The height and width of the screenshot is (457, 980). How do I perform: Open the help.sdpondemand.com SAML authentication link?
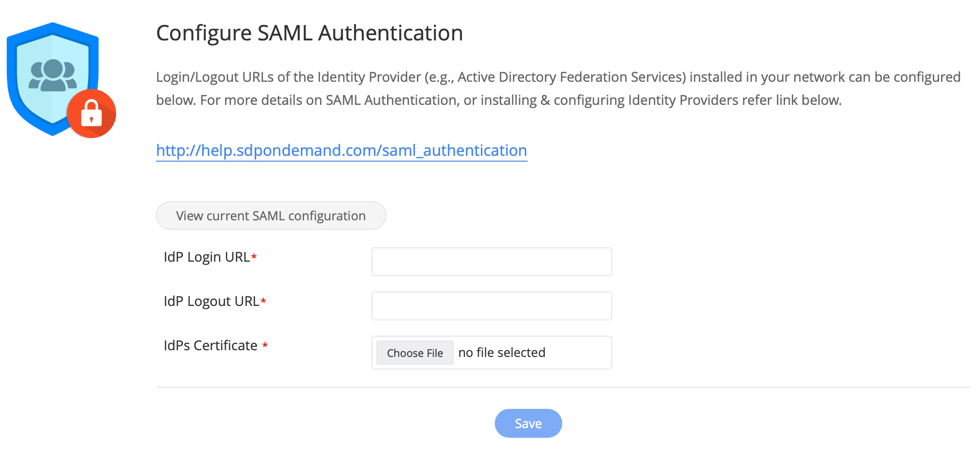tap(341, 151)
